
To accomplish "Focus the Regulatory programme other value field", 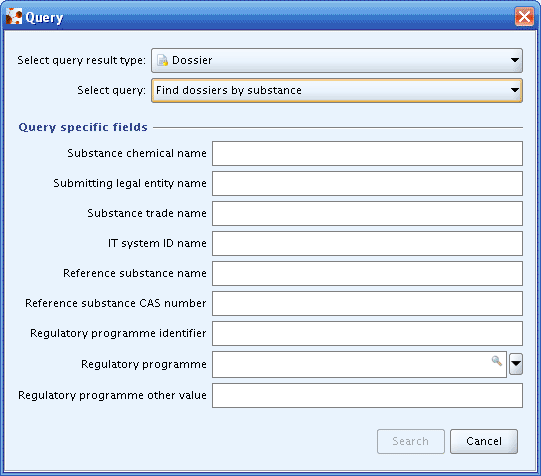I will point(367,395).
